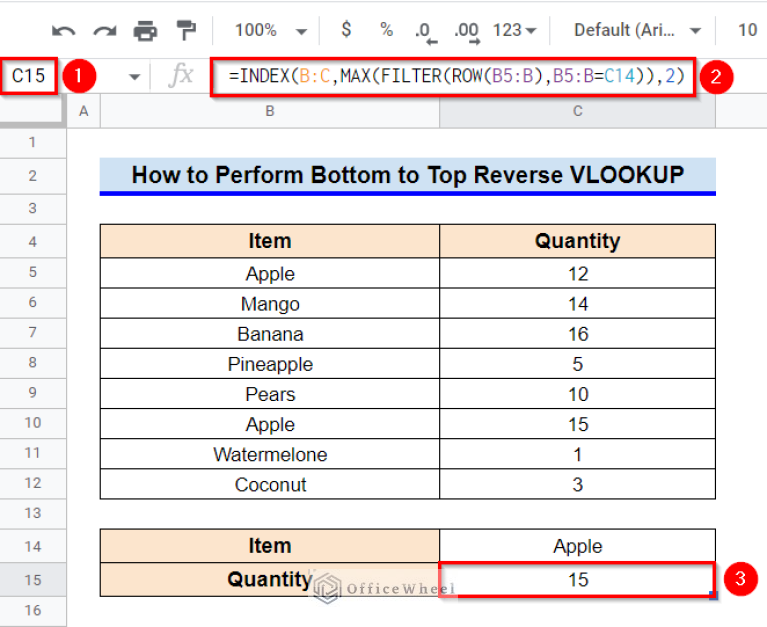Select column B header
Screen dimensions: 767x627
[270, 112]
